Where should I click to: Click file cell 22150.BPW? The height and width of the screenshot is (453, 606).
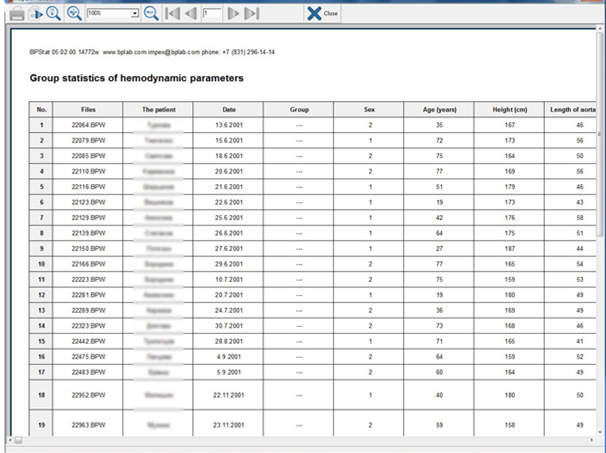88,249
